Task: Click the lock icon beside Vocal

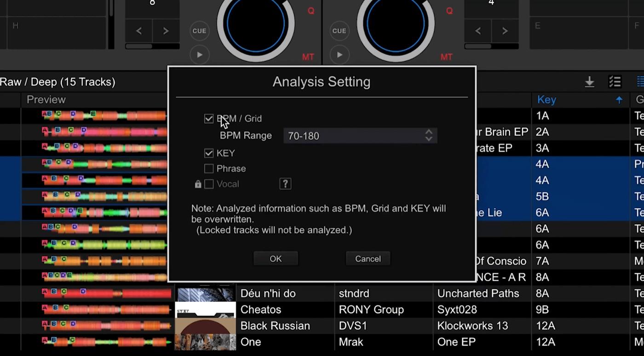Action: click(x=198, y=184)
